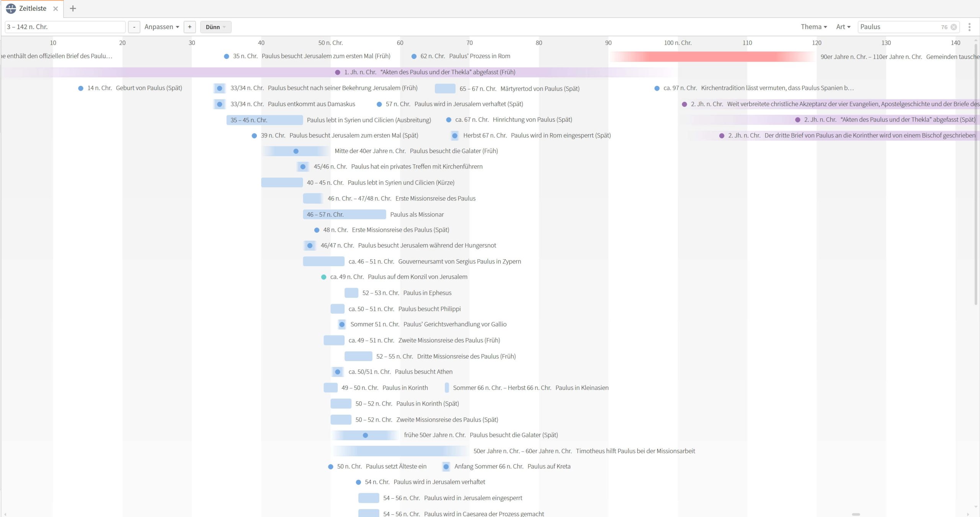The image size is (980, 517).
Task: Click the red 90er Jahre period bar
Action: click(712, 57)
